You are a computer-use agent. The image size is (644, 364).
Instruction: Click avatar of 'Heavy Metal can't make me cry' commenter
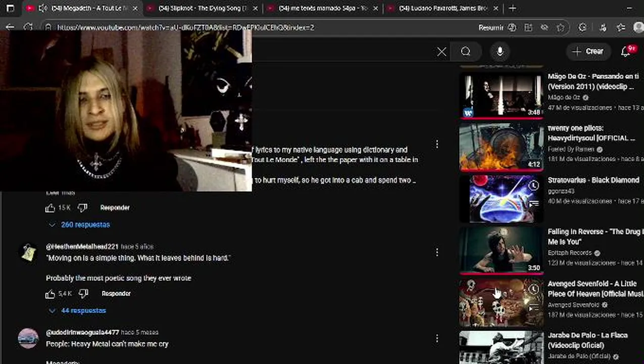[x=28, y=338]
